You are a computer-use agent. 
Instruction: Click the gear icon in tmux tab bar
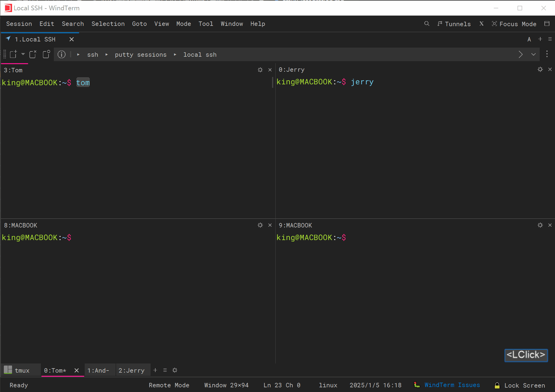175,370
